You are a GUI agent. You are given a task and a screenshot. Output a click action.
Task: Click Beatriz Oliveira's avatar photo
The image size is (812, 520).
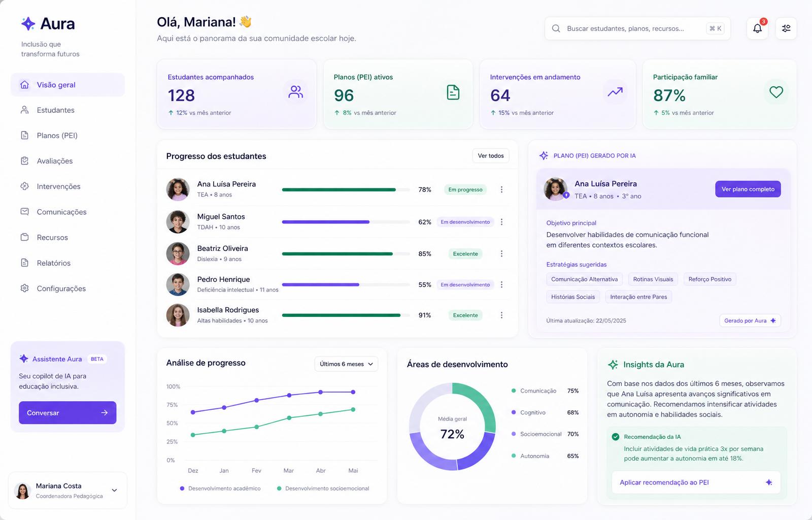click(178, 253)
